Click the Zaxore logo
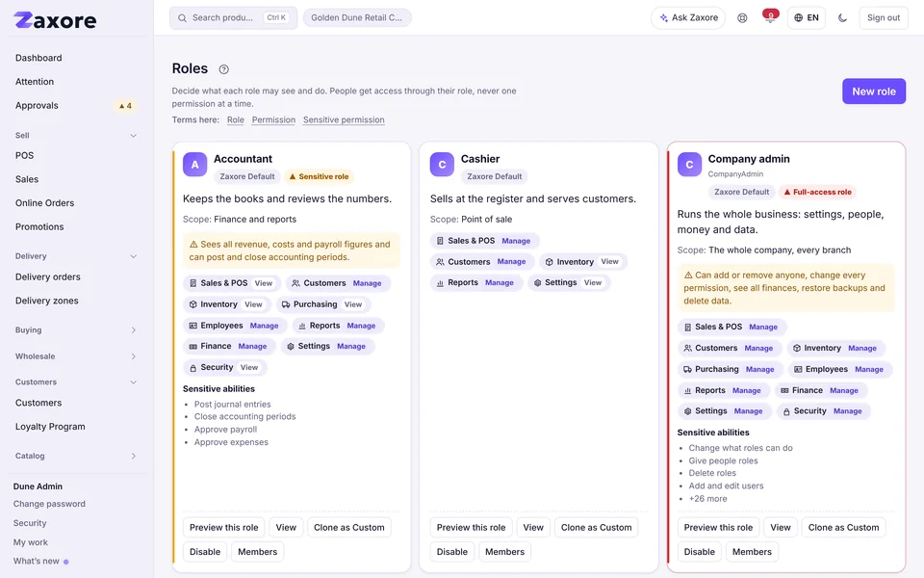This screenshot has width=924, height=578. click(x=55, y=20)
